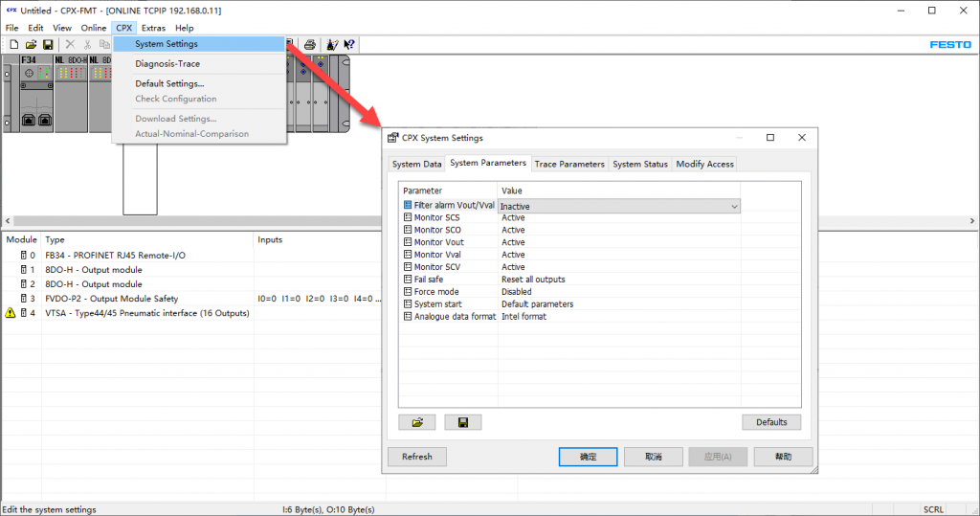Switch to the System Status tab

[640, 164]
